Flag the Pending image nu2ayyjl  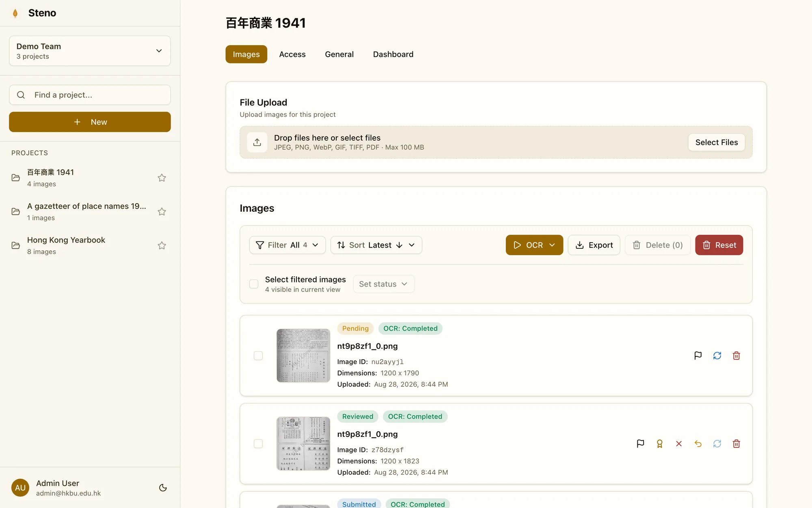coord(698,356)
